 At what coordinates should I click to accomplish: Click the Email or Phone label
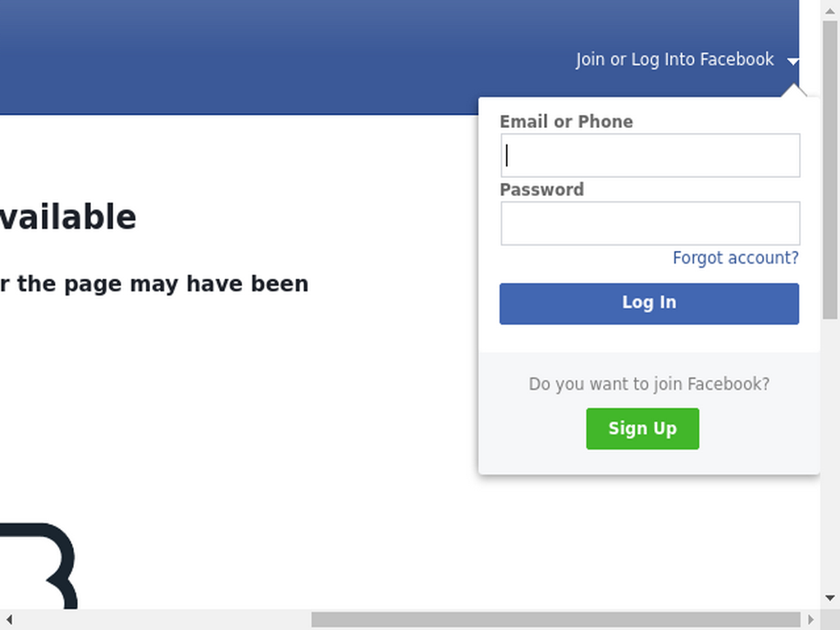(x=566, y=121)
